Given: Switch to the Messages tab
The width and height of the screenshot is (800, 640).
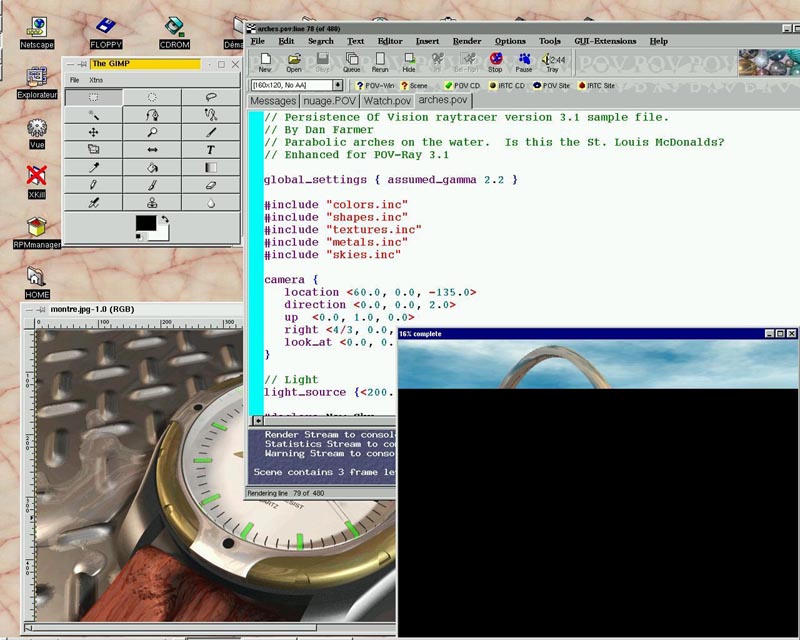Looking at the screenshot, I should (x=273, y=101).
